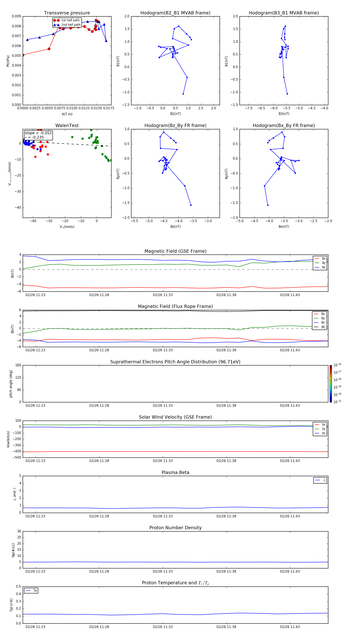The width and height of the screenshot is (351, 644).
Task: Select Vy legend entry in Solar Wind panel
Action: 320,429
